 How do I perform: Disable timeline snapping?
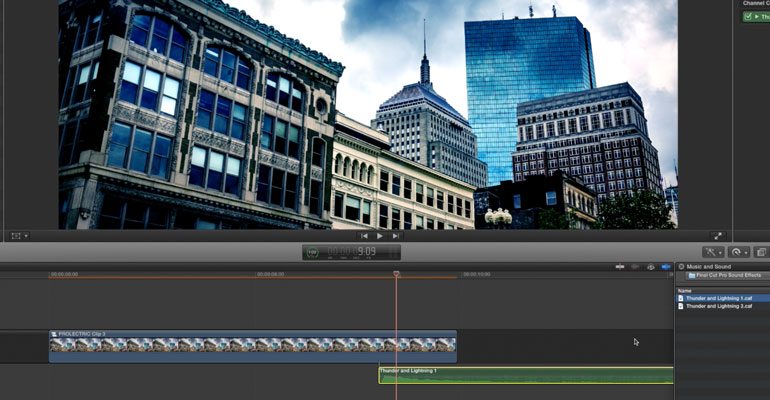(666, 267)
